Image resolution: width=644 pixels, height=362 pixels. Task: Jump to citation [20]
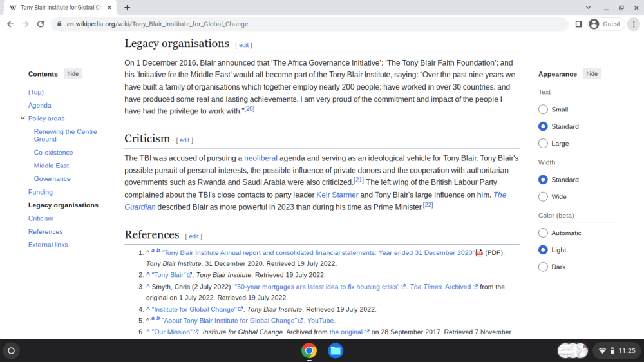coord(249,109)
